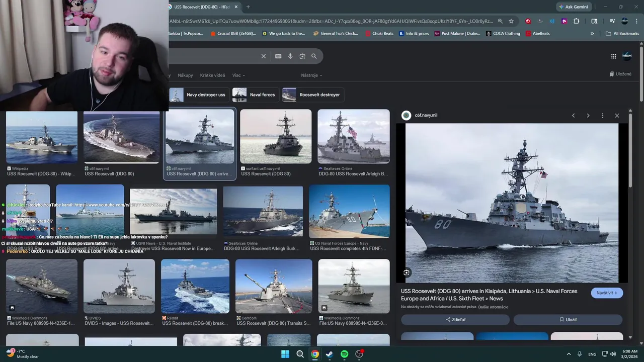Click the Uložiť save button
Viewport: 644px width, 362px height.
[x=568, y=320]
